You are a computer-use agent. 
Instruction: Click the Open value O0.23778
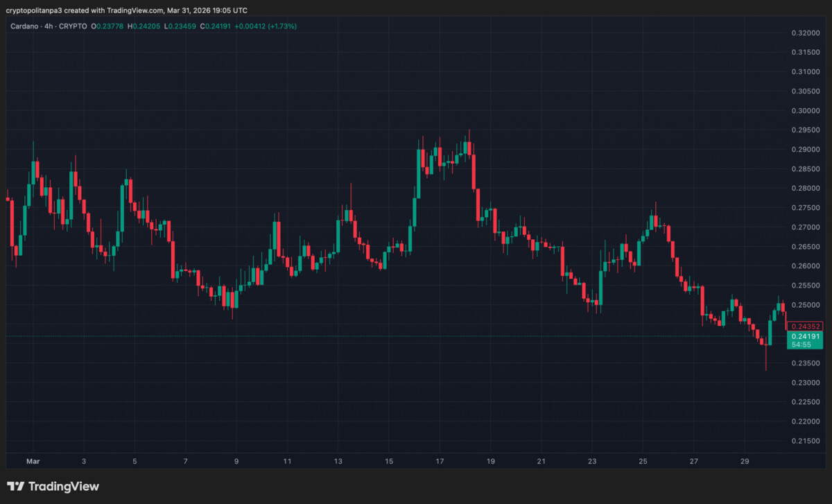click(109, 26)
